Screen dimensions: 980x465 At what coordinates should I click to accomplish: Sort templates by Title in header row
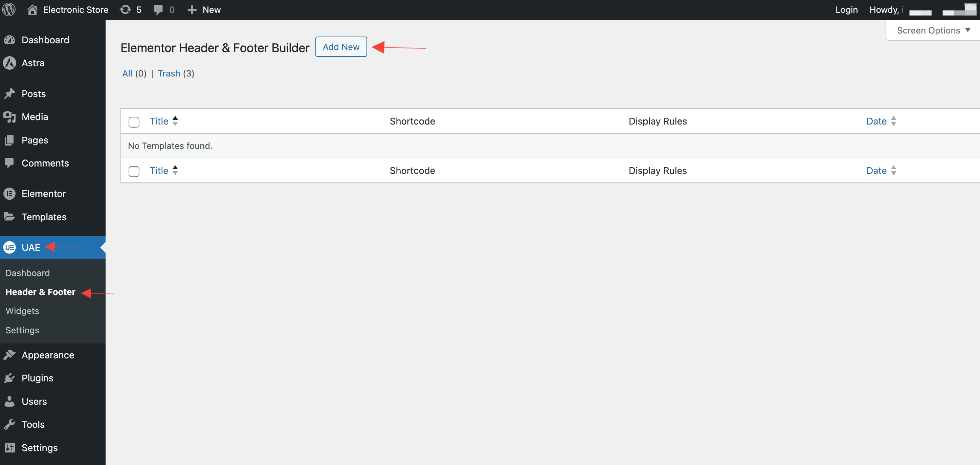point(159,121)
